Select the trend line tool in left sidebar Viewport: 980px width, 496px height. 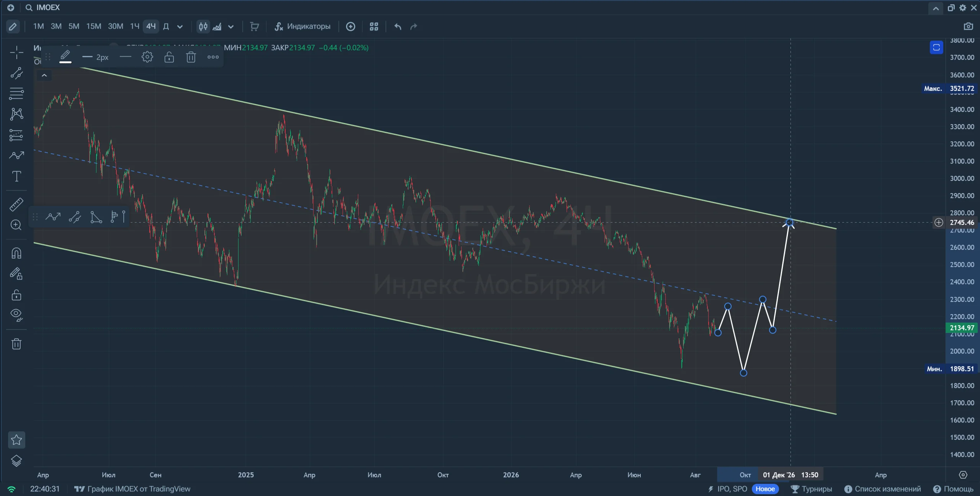click(16, 73)
